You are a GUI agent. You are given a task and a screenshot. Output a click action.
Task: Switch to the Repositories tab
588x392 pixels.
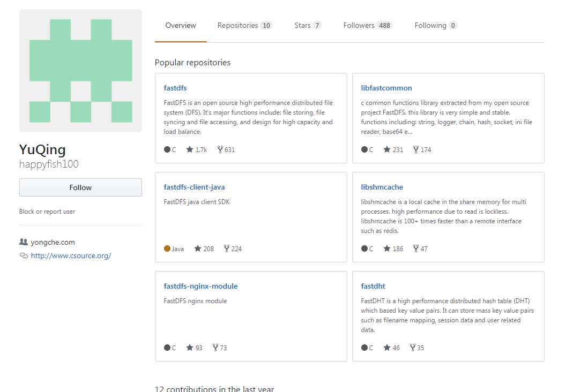pyautogui.click(x=244, y=26)
